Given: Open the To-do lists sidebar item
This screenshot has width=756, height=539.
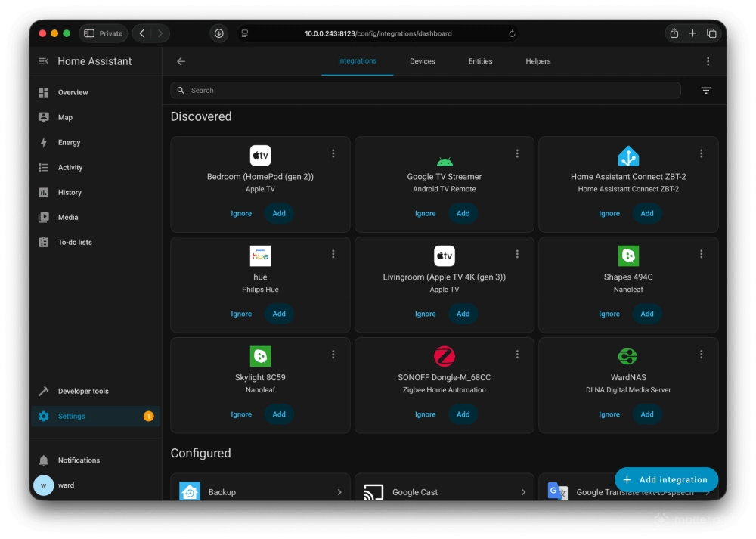Looking at the screenshot, I should point(75,242).
